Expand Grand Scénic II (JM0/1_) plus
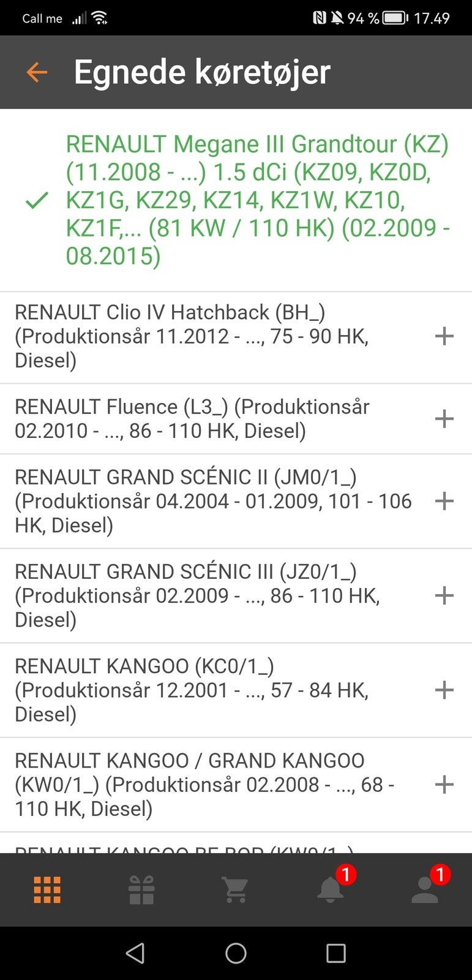The height and width of the screenshot is (980, 472). point(444,501)
